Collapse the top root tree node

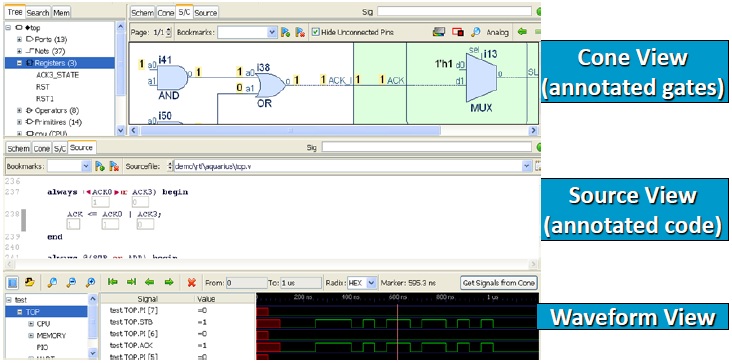coord(8,28)
